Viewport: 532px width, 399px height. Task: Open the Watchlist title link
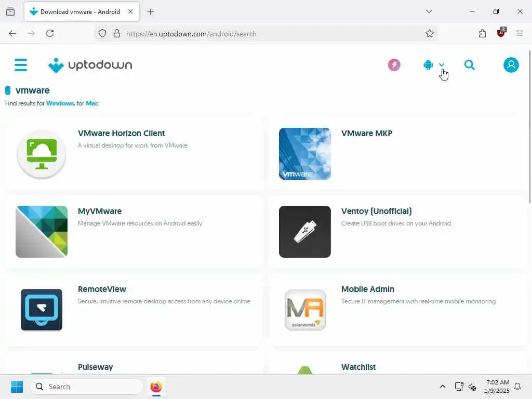point(358,367)
